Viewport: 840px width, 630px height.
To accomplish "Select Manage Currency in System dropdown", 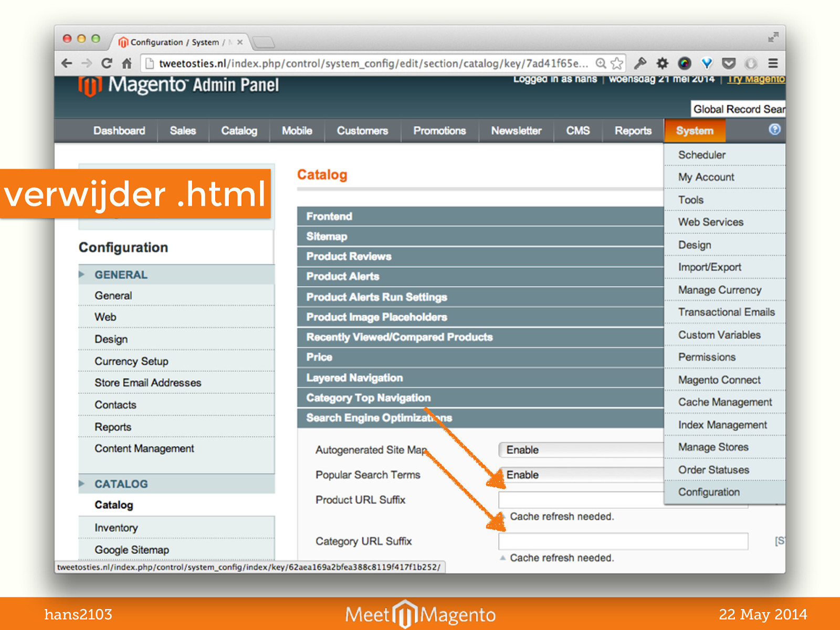I will coord(725,290).
